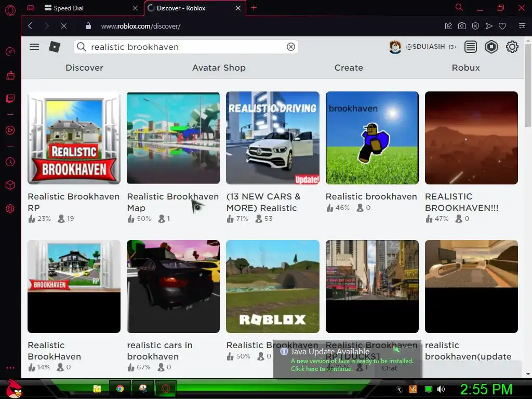The image size is (532, 399).
Task: Open realistic cars in brookhaven thumbnail
Action: [174, 286]
